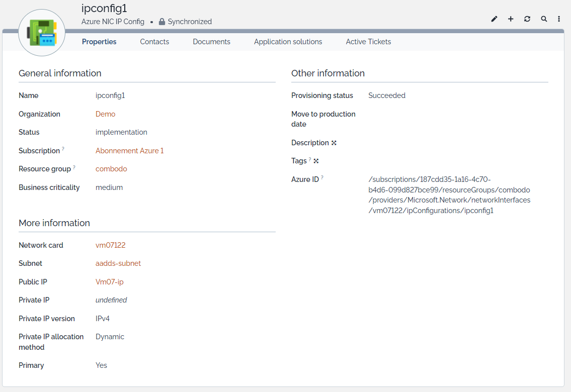Expand the Tags field with expand icon

click(316, 161)
